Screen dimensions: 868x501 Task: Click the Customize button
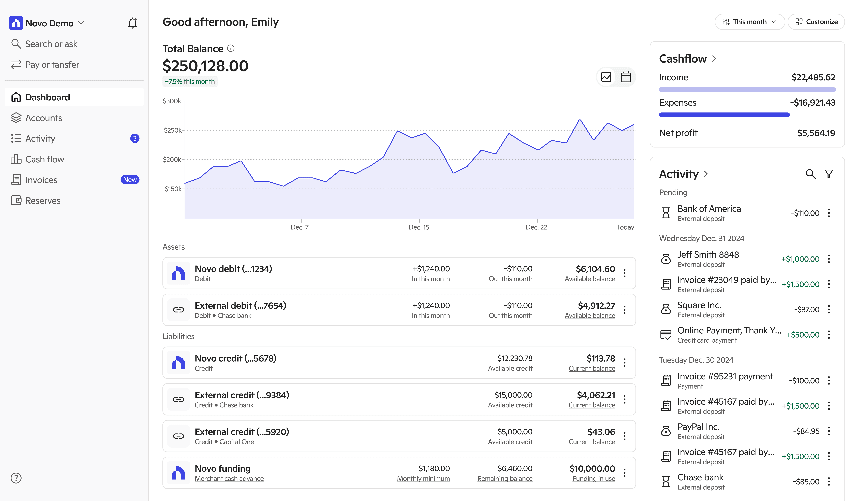click(816, 22)
